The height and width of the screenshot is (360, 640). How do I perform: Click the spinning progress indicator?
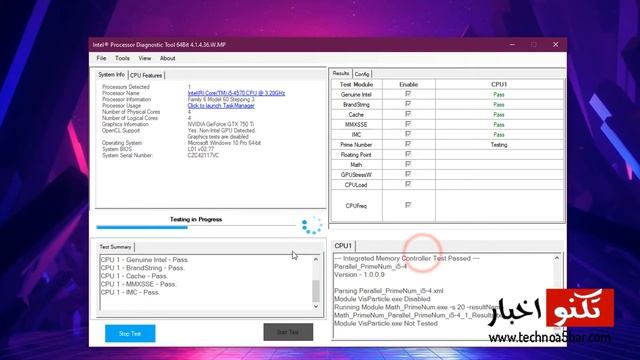tap(312, 225)
